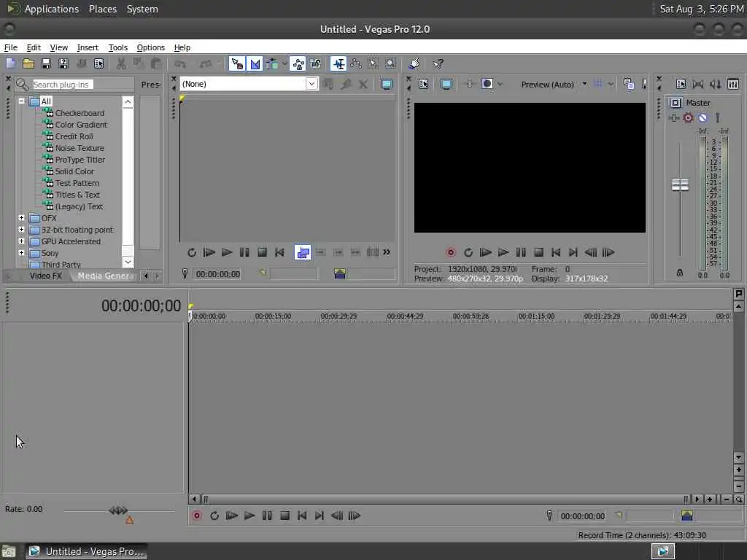This screenshot has height=560, width=747.
Task: Toggle Master fader lock channels icon
Action: pyautogui.click(x=680, y=273)
